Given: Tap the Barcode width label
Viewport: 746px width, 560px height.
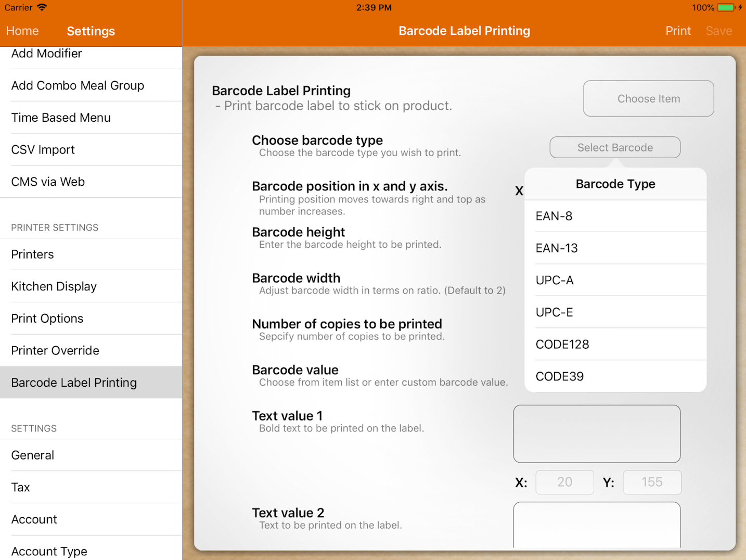Looking at the screenshot, I should pyautogui.click(x=296, y=278).
